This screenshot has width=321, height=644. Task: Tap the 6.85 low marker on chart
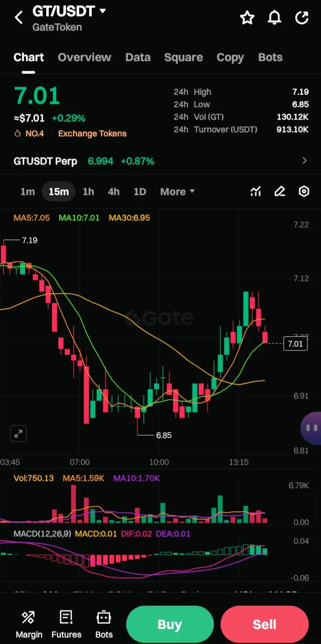coord(164,435)
